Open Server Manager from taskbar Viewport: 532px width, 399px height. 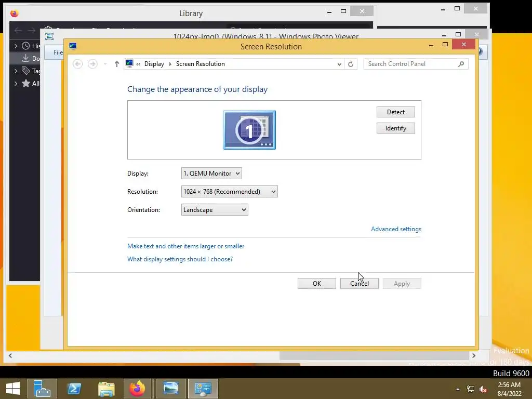pos(42,389)
